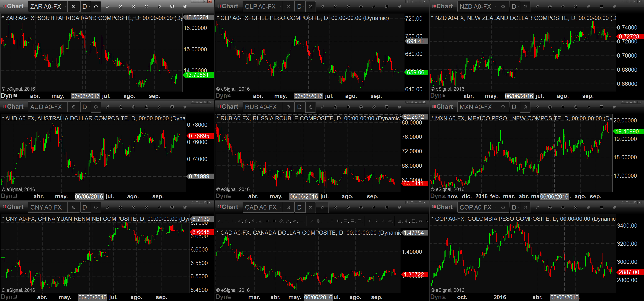Screen dimensions: 644x301
Task: Open the MXN A0-FX symbol dropdown
Action: coord(477,107)
